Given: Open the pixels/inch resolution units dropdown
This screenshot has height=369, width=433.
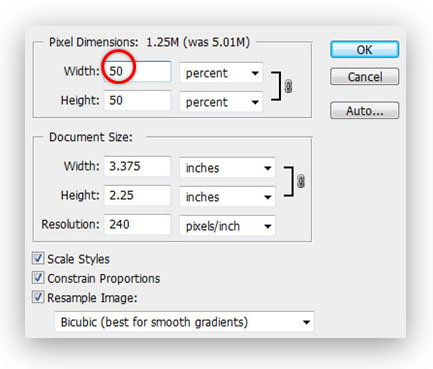Looking at the screenshot, I should coord(227,226).
